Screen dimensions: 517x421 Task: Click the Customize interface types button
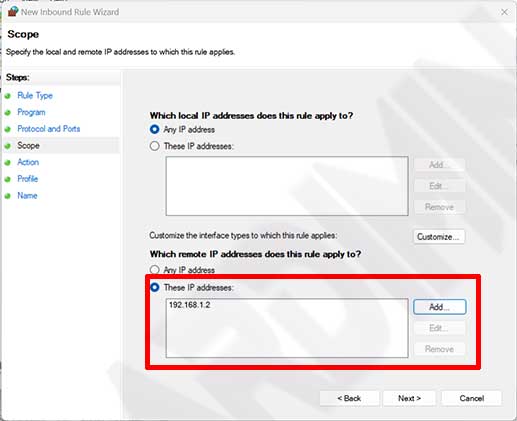coord(439,237)
